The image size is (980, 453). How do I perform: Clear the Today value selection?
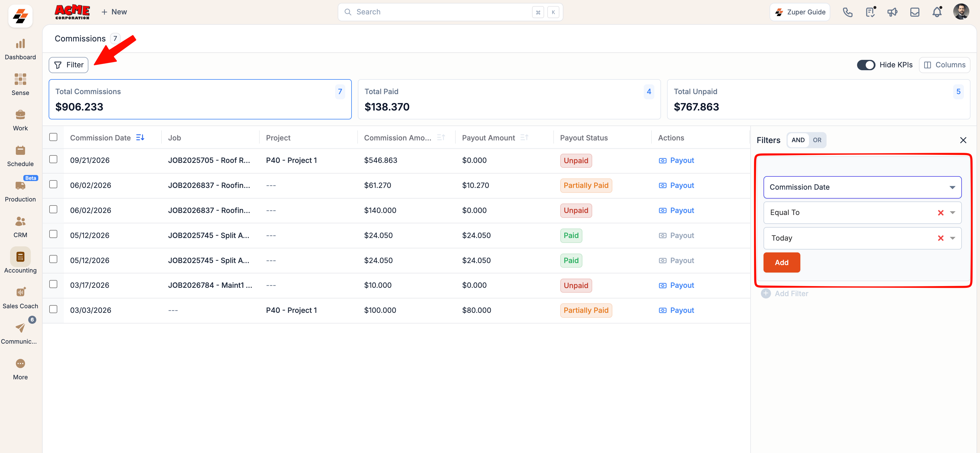point(941,238)
